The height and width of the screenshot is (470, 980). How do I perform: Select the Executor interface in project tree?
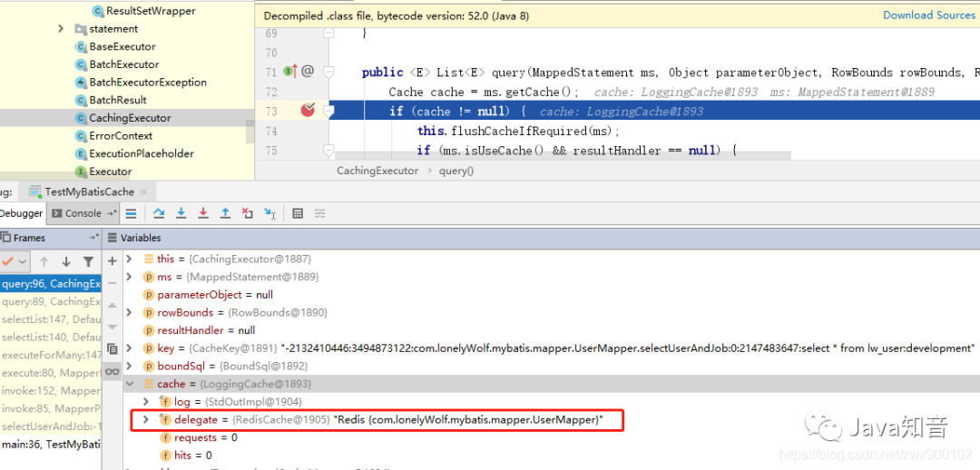(110, 171)
